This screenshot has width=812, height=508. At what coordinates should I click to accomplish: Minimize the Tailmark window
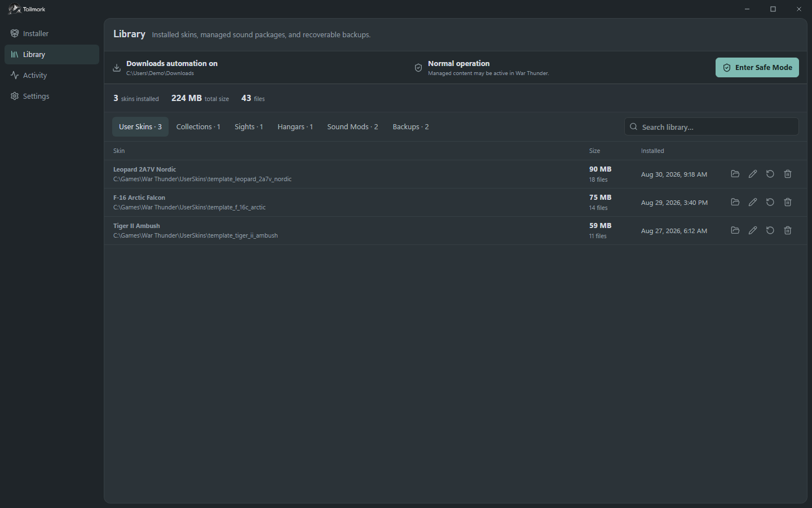(x=747, y=9)
